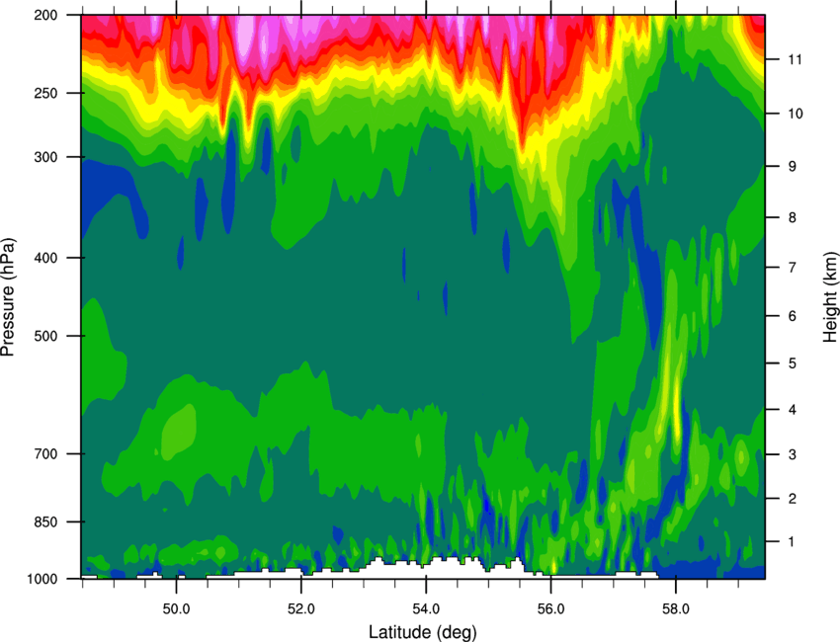Click the 1 km height label
The image size is (840, 642).
792,542
